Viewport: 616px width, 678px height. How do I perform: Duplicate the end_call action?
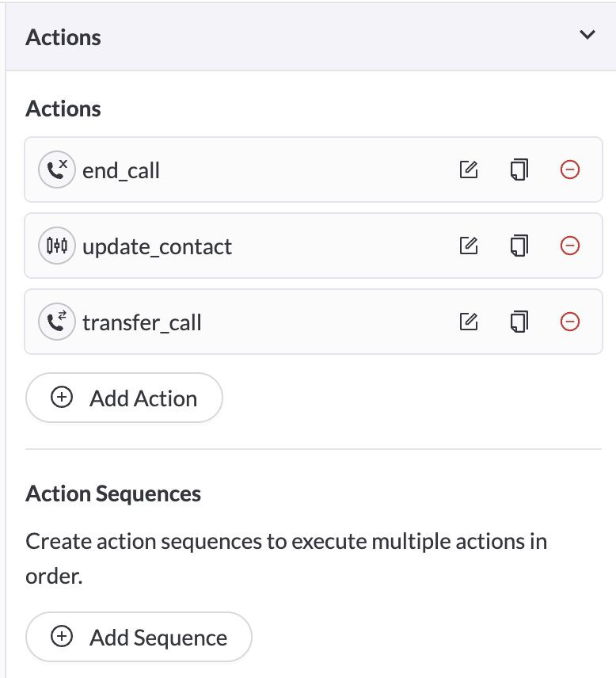[519, 169]
